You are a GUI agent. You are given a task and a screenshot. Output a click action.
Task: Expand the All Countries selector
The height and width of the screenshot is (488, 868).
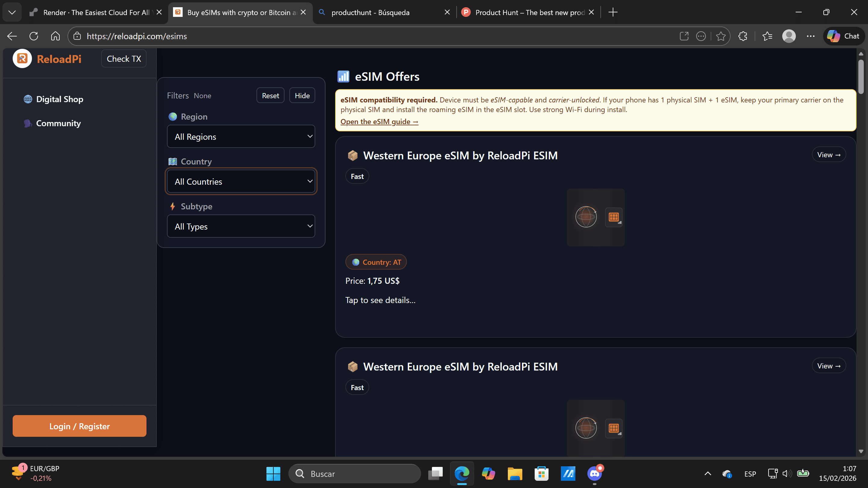coord(241,181)
